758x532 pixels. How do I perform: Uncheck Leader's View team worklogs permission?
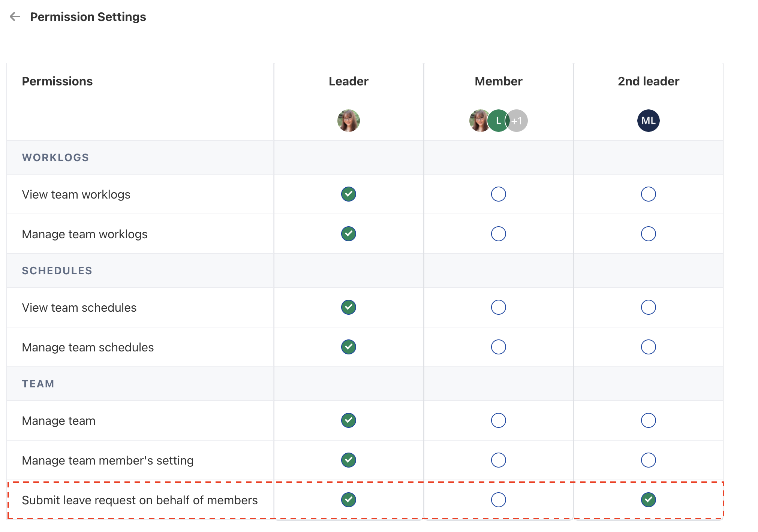[348, 194]
